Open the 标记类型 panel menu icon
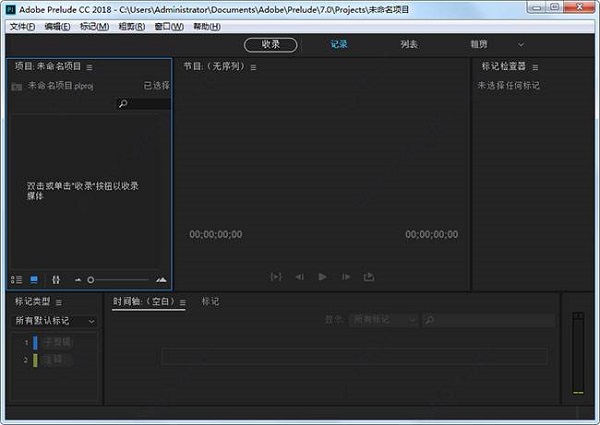600x425 pixels. coord(59,303)
